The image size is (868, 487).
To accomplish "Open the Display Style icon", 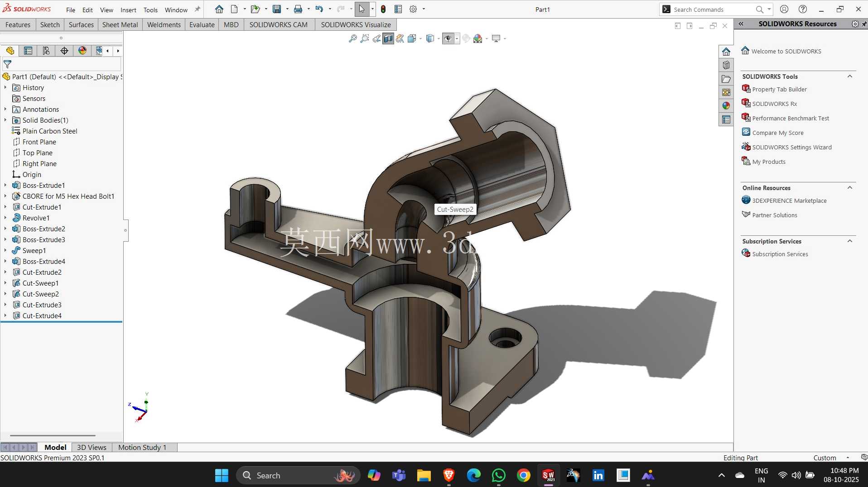I will coord(430,39).
